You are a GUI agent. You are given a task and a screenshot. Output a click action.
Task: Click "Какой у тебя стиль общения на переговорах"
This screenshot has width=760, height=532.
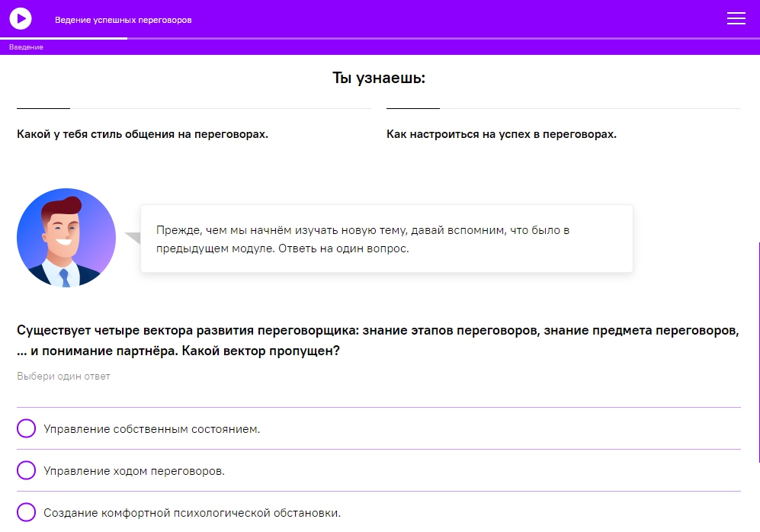pos(143,134)
